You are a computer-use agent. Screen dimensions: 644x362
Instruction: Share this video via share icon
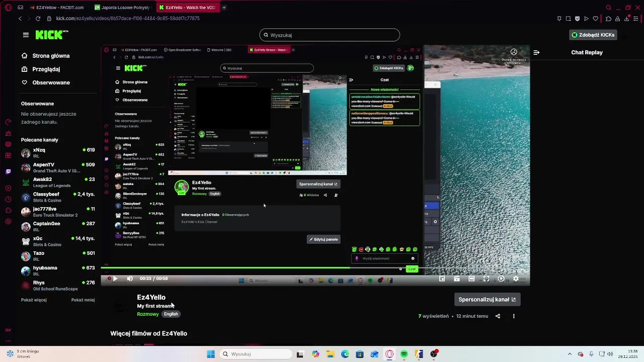[498, 316]
